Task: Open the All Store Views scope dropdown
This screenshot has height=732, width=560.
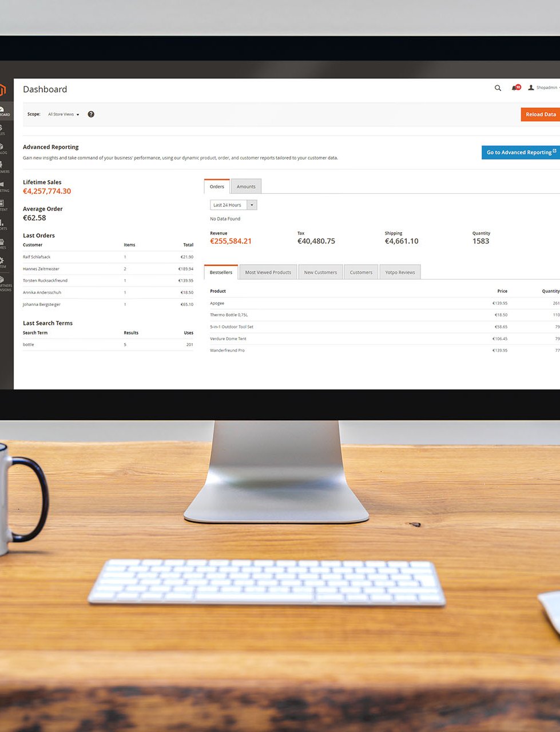Action: click(x=63, y=114)
